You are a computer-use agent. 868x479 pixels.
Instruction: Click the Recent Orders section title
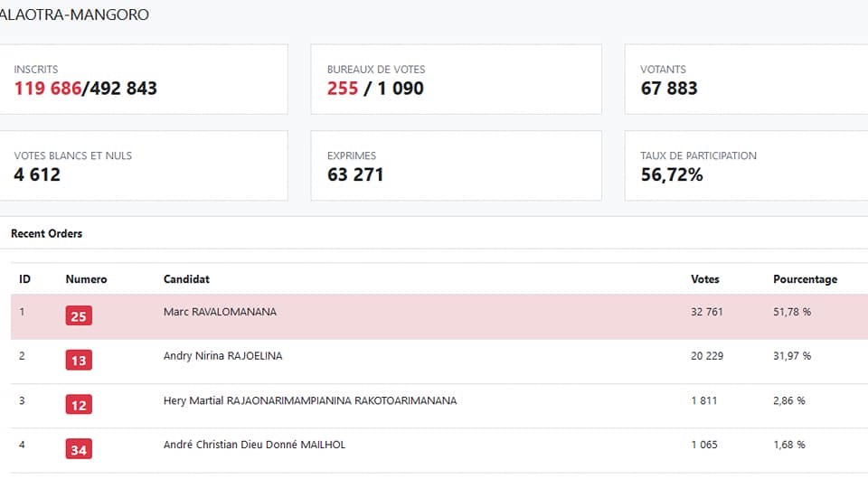[x=46, y=233]
